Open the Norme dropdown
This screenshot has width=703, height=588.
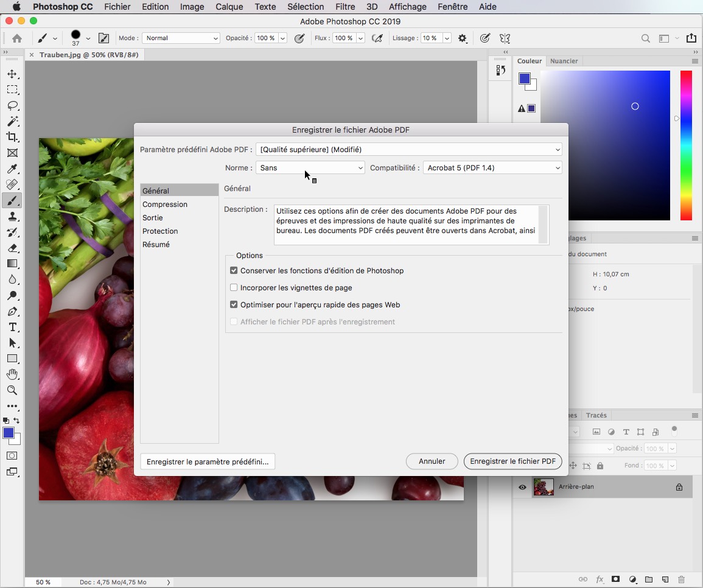[x=310, y=168]
